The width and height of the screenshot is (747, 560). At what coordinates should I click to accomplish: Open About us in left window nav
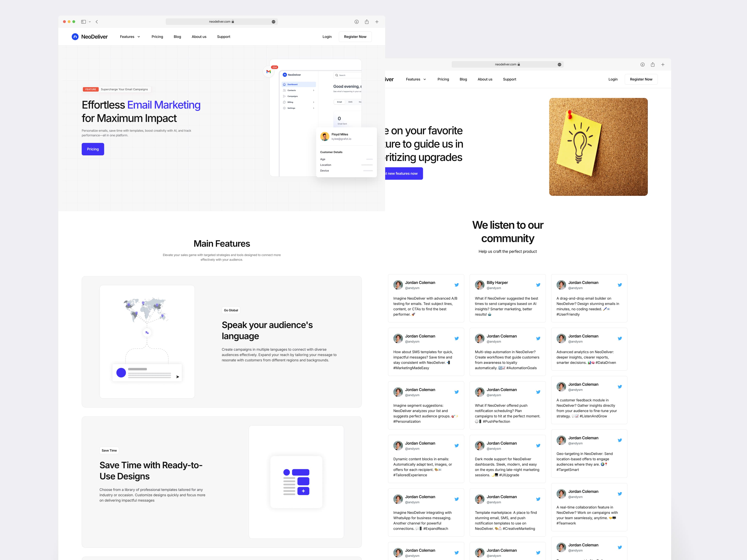[199, 37]
